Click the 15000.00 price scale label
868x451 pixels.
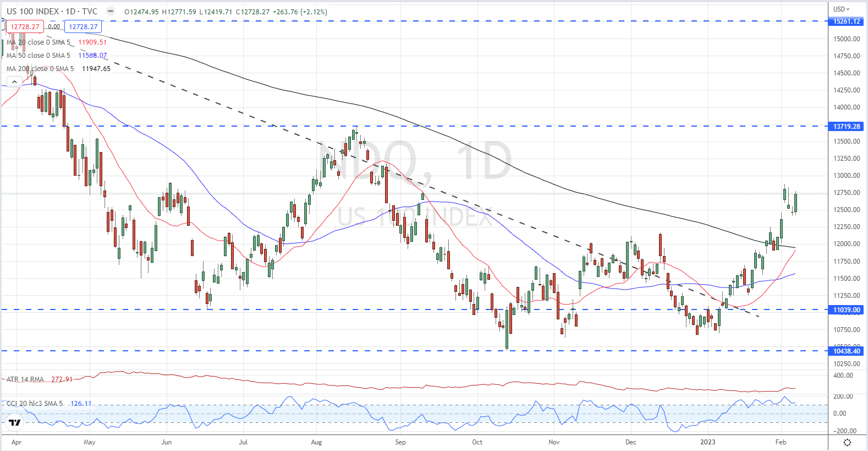847,39
